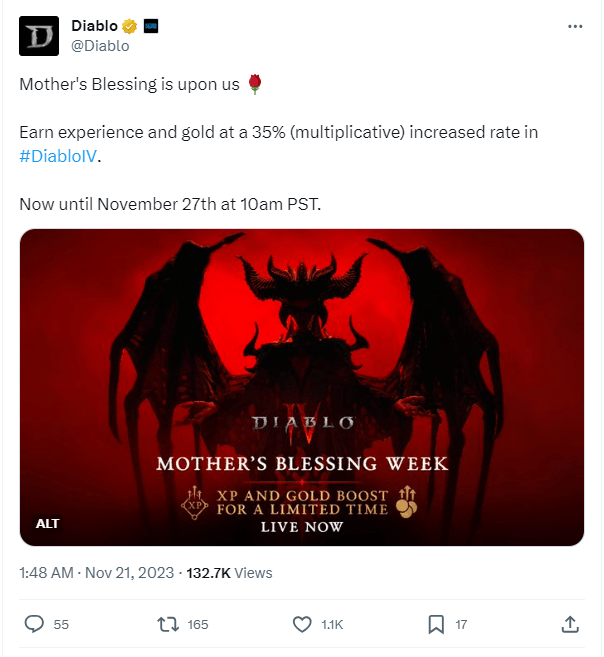This screenshot has width=604, height=657.
Task: Click the gold verified badge
Action: pos(130,26)
